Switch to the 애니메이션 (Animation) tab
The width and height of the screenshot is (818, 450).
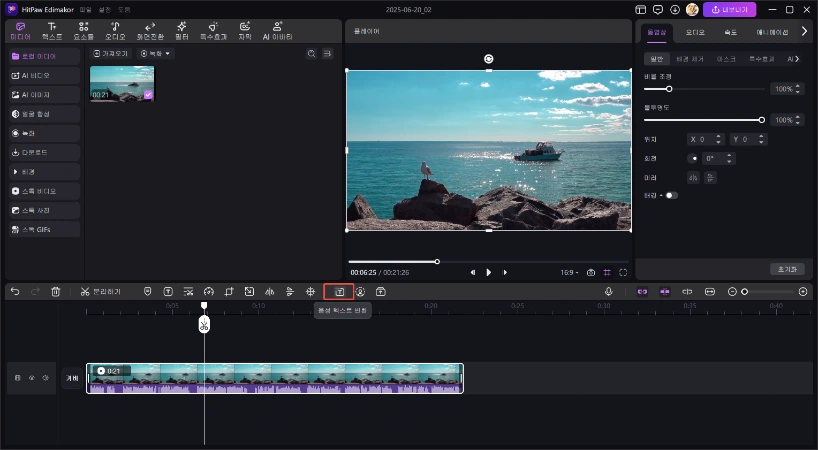click(772, 32)
